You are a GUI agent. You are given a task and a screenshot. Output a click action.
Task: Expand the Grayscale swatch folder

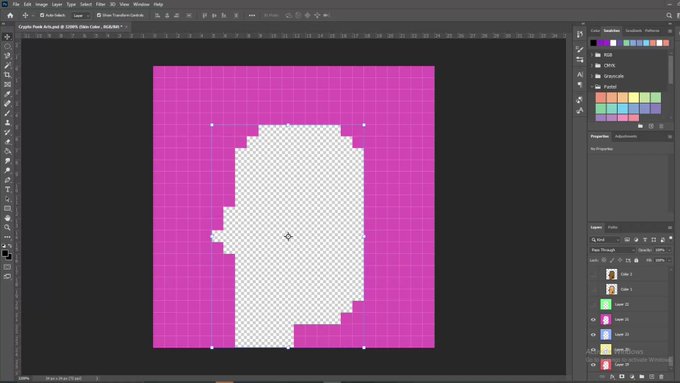(x=592, y=76)
